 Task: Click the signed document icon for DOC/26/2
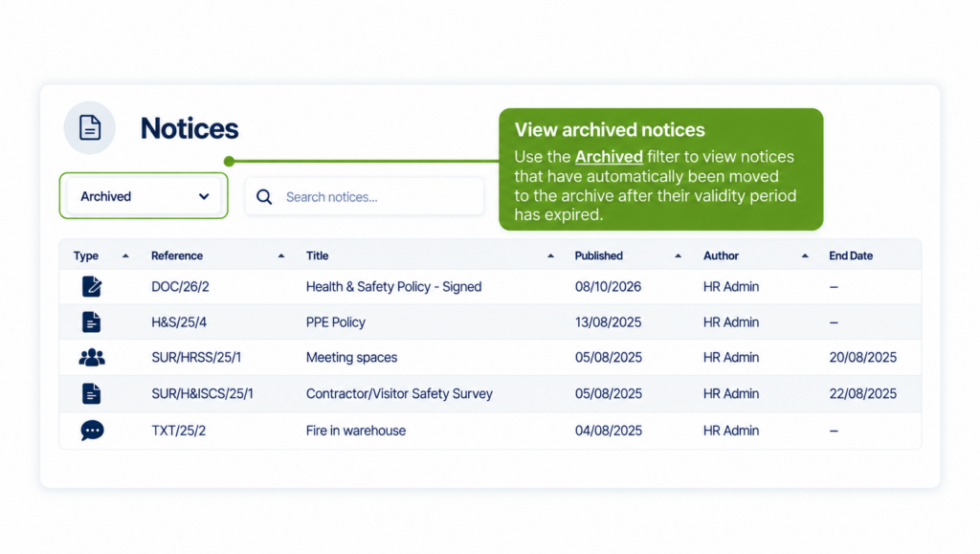pos(92,286)
